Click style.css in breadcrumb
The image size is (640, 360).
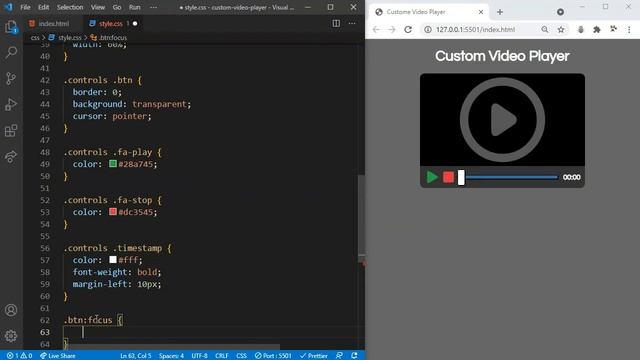pos(69,38)
